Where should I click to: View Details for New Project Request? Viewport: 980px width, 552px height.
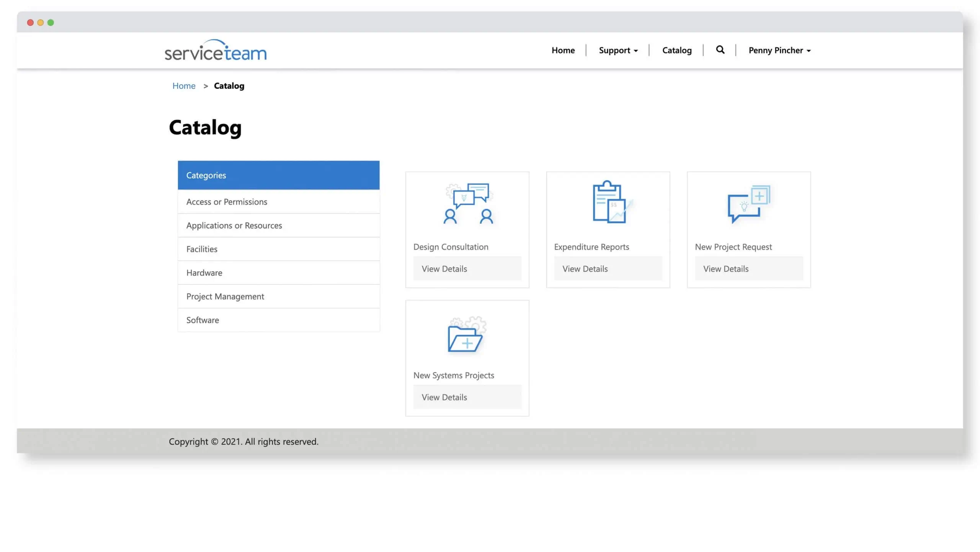749,269
